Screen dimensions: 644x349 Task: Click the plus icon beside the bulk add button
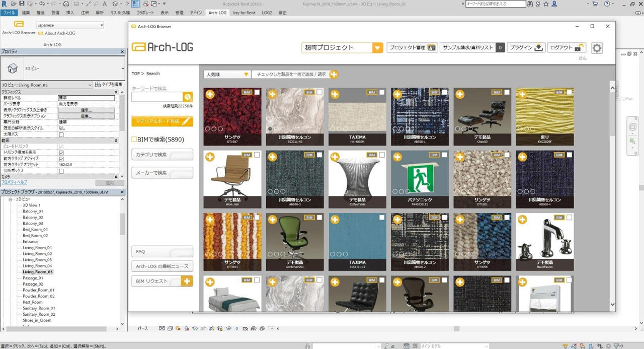click(x=334, y=75)
